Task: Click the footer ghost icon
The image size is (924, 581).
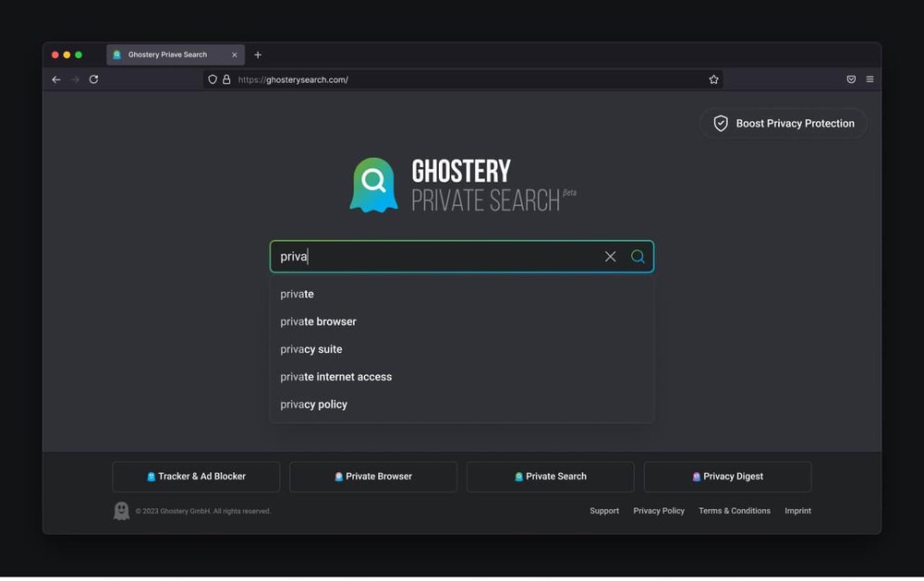Action: pos(121,511)
